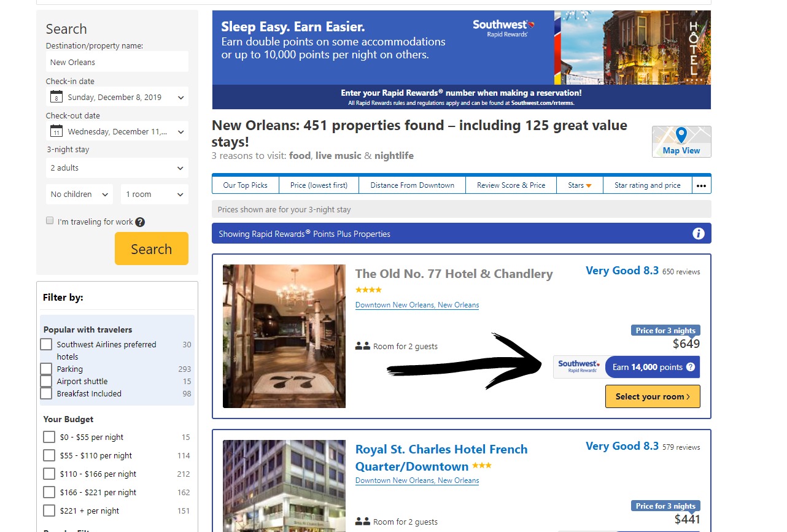Check the $166 - $221 per night budget
The width and height of the screenshot is (787, 532).
[49, 492]
